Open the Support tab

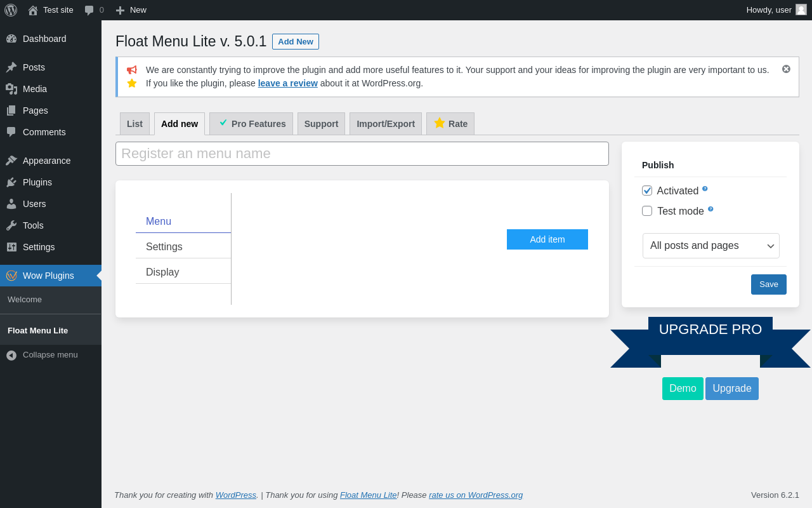(321, 124)
